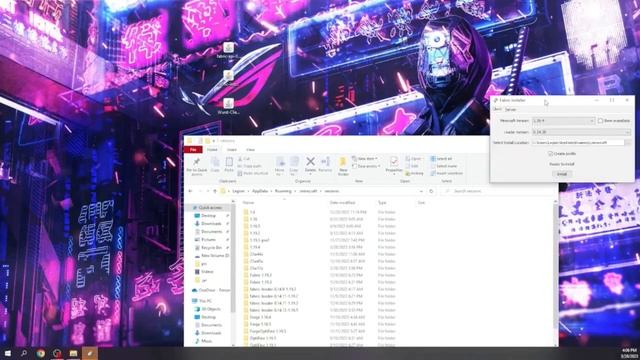Open taskbar search icon

pos(24,353)
